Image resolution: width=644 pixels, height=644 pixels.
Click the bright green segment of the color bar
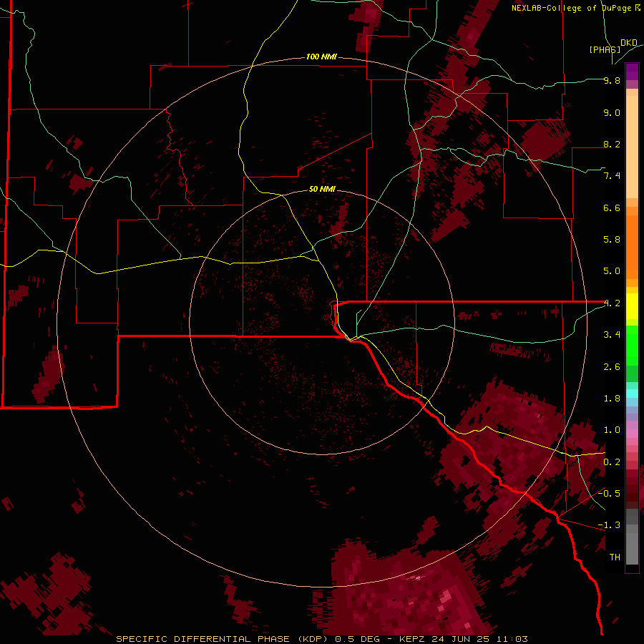(632, 349)
